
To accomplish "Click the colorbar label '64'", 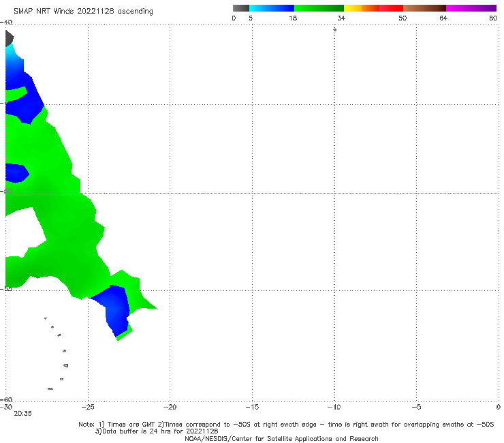I will point(443,18).
